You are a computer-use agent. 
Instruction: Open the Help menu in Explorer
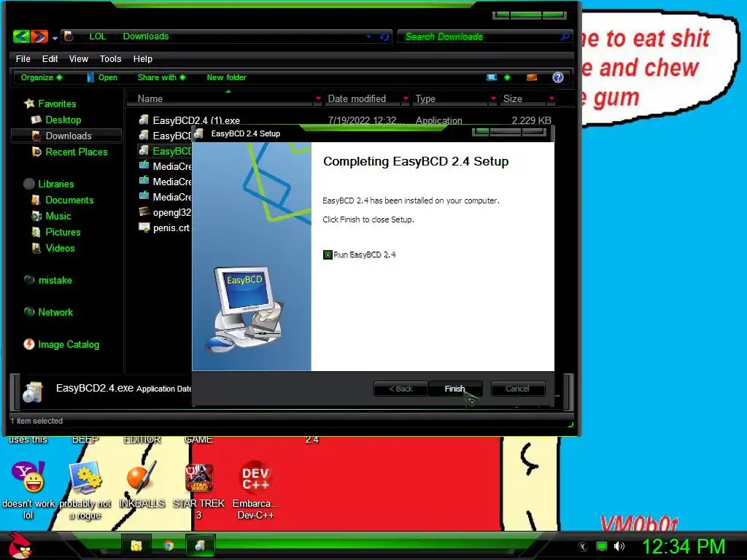tap(142, 58)
